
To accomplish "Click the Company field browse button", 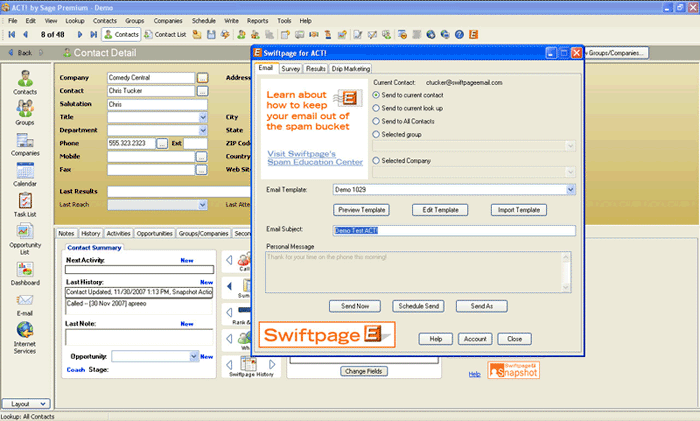I will coord(202,78).
